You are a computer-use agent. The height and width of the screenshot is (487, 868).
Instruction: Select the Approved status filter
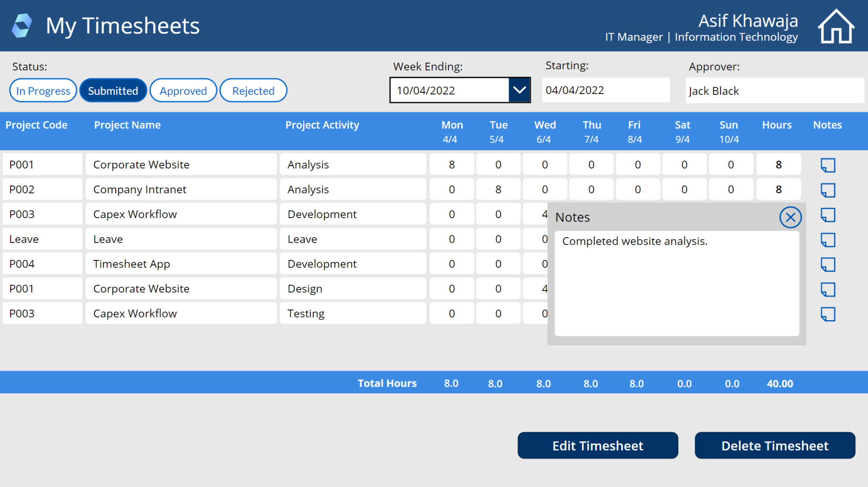click(183, 90)
